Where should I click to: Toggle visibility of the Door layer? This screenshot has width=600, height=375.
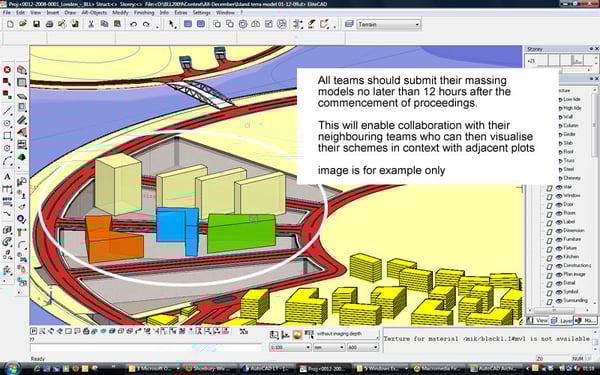559,204
